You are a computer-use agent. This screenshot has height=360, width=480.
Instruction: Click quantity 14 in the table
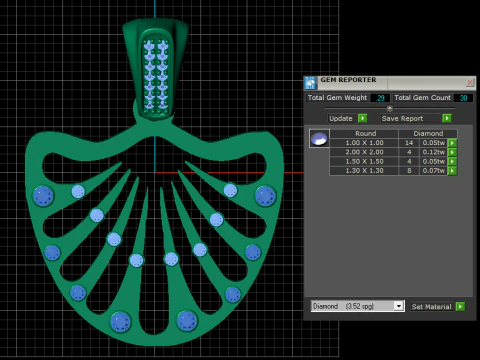[x=409, y=143]
